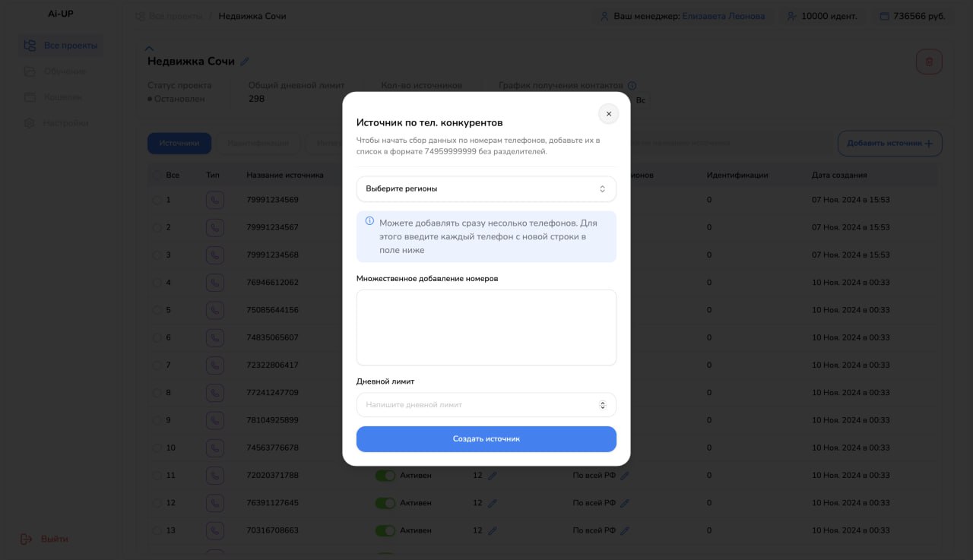Viewport: 973px width, 560px height.
Task: Edit daily limit pencil in row 11
Action: point(492,476)
